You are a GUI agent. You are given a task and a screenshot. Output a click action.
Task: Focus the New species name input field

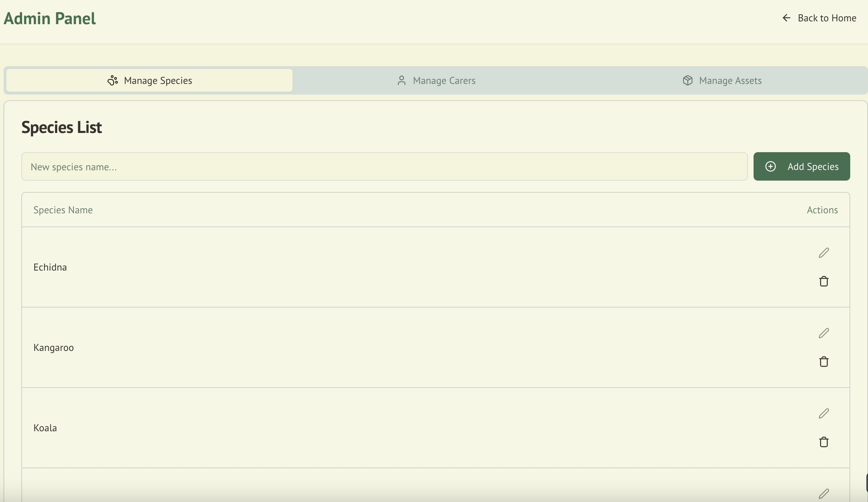tap(384, 166)
